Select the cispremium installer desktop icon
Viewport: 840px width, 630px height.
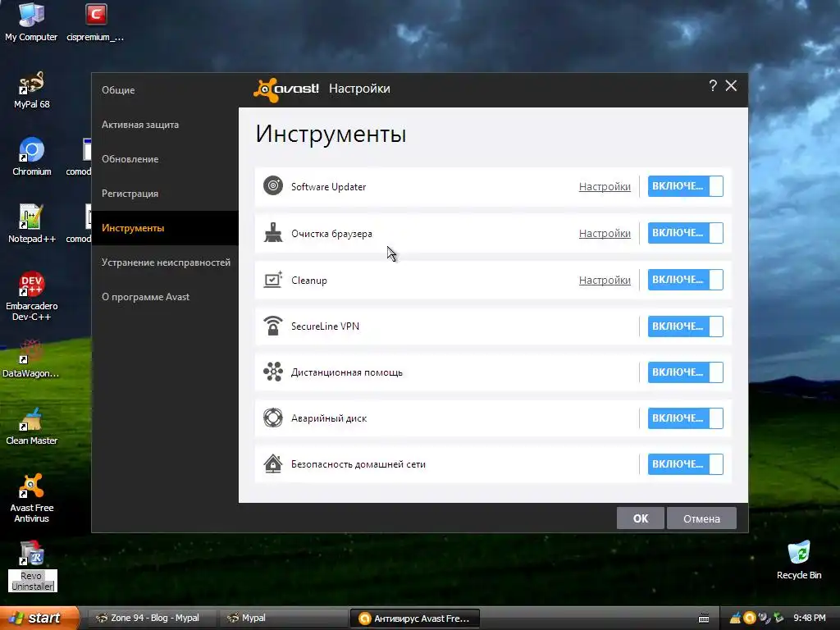[95, 21]
